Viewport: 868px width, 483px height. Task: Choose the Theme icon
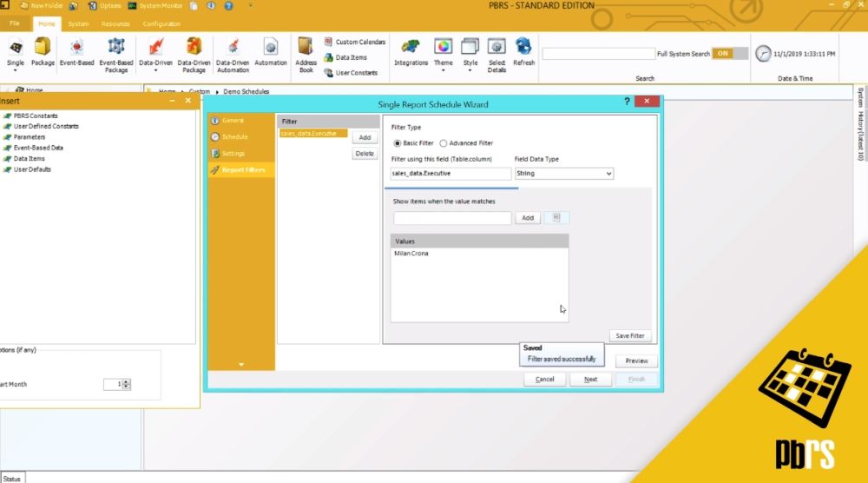[x=443, y=47]
